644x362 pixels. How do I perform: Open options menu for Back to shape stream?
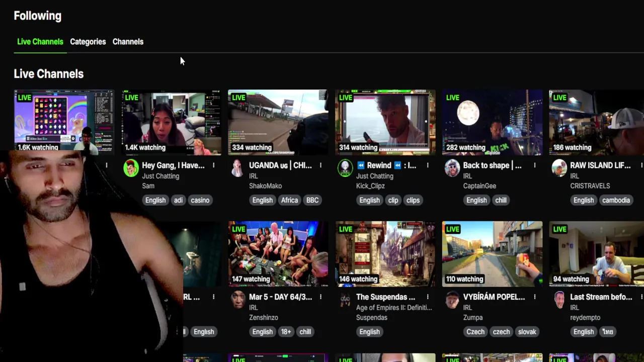[x=535, y=165]
